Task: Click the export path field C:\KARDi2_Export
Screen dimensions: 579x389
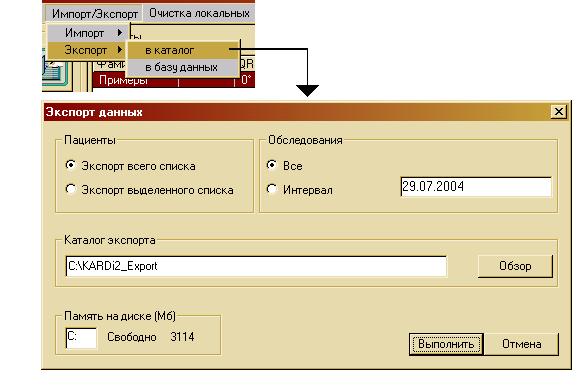Action: pyautogui.click(x=256, y=266)
